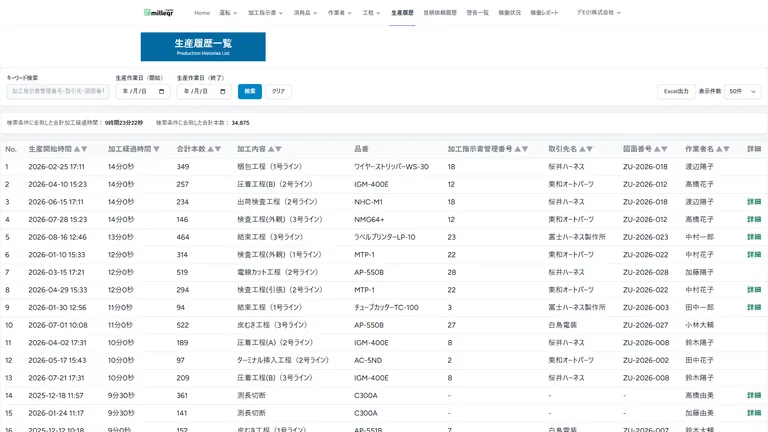Sort 加工指示書管理番号 descending with the down arrow
Viewport: 768px width, 432px height.
point(525,149)
